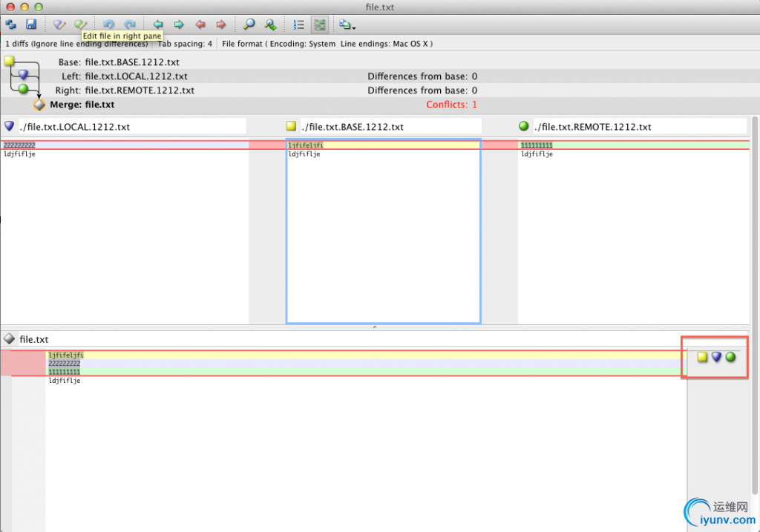
Task: Click the green circle icon beside REMOTE pane path
Action: (x=523, y=126)
